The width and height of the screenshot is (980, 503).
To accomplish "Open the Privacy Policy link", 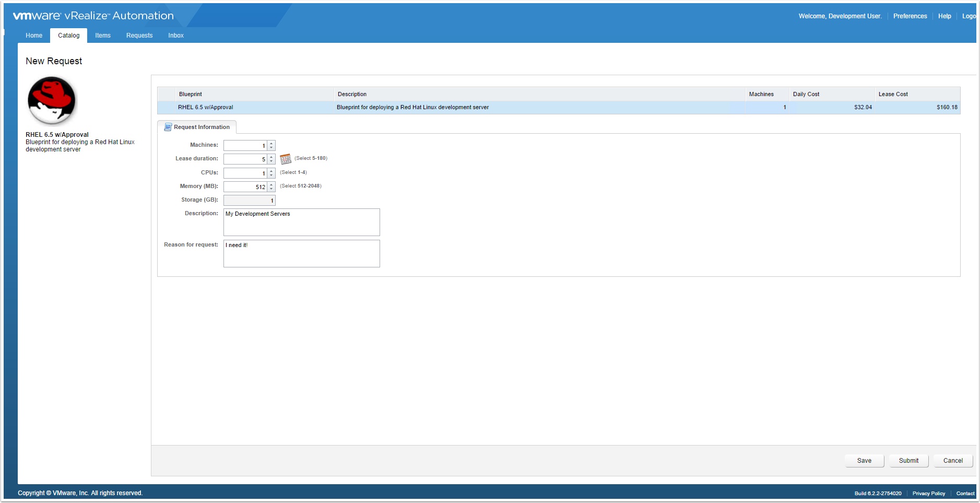I will pyautogui.click(x=928, y=493).
